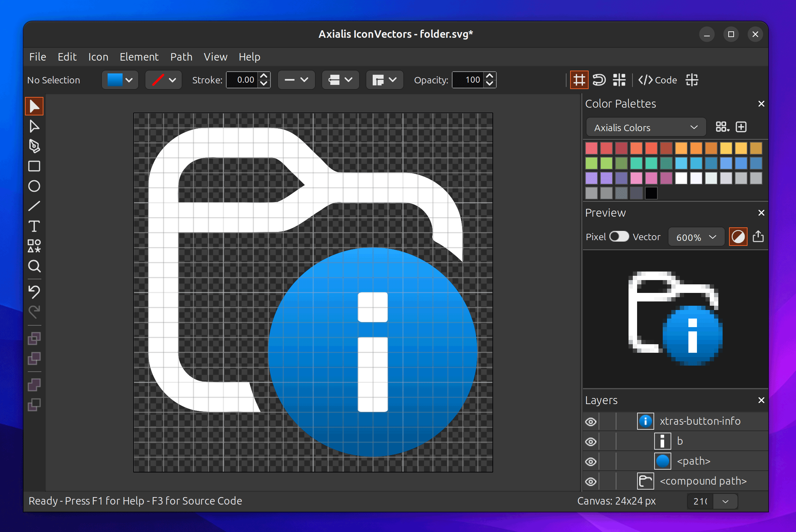Viewport: 796px width, 532px height.
Task: Select the Ellipse shape tool
Action: (x=34, y=186)
